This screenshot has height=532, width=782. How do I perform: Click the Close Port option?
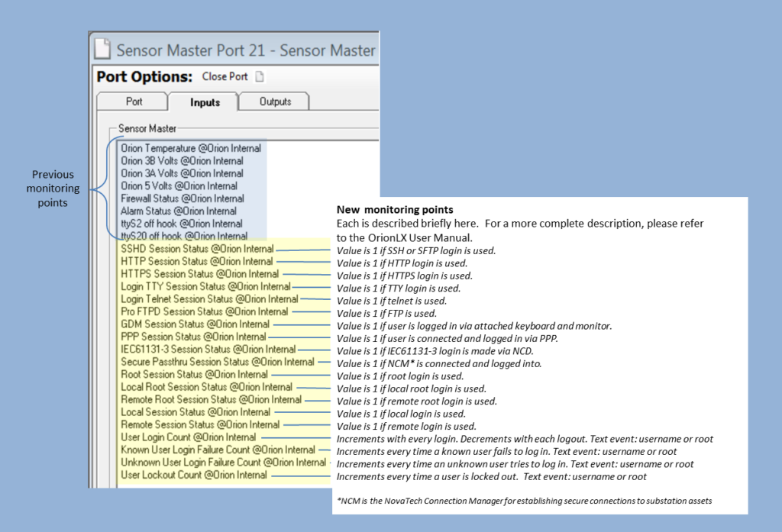point(225,77)
